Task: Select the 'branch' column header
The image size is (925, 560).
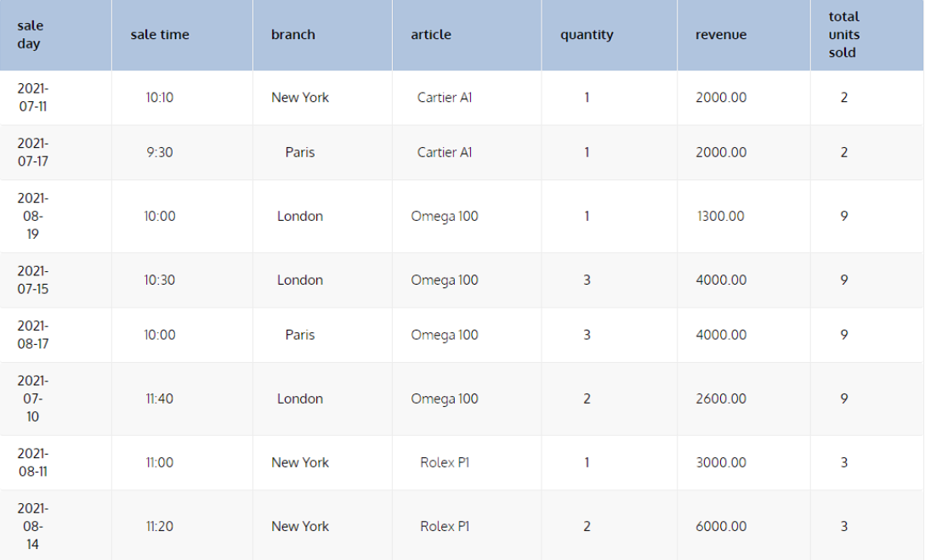Action: [x=293, y=35]
